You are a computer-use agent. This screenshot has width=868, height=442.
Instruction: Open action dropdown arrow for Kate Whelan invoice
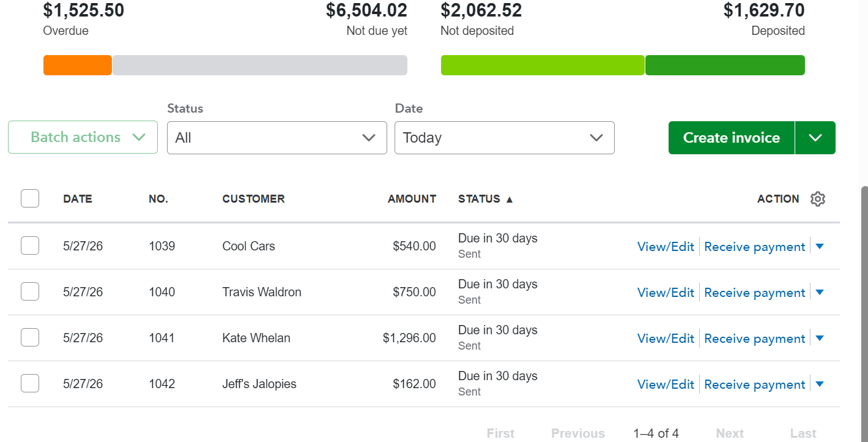[820, 338]
